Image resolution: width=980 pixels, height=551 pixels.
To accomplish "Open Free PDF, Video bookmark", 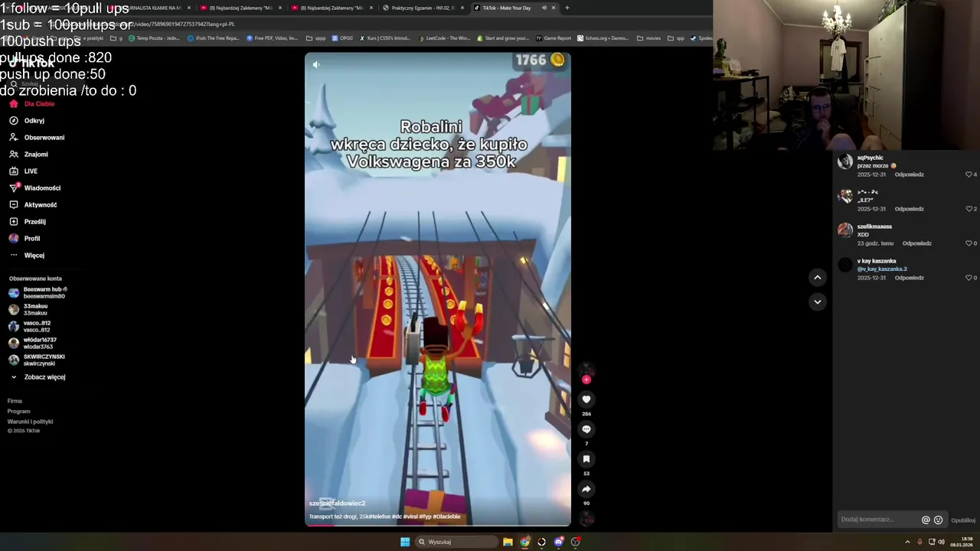I will point(273,38).
